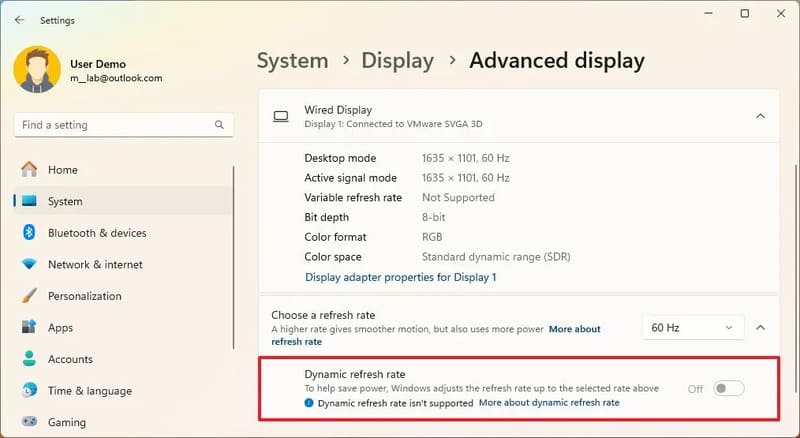The image size is (800, 438).
Task: Open More about refresh rate link
Action: click(436, 335)
